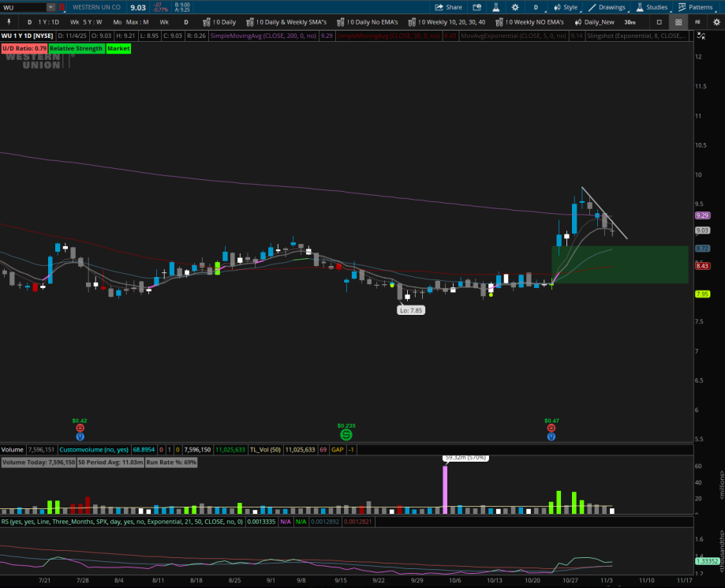This screenshot has width=725, height=588.
Task: Click the WU symbol input field
Action: coord(24,7)
